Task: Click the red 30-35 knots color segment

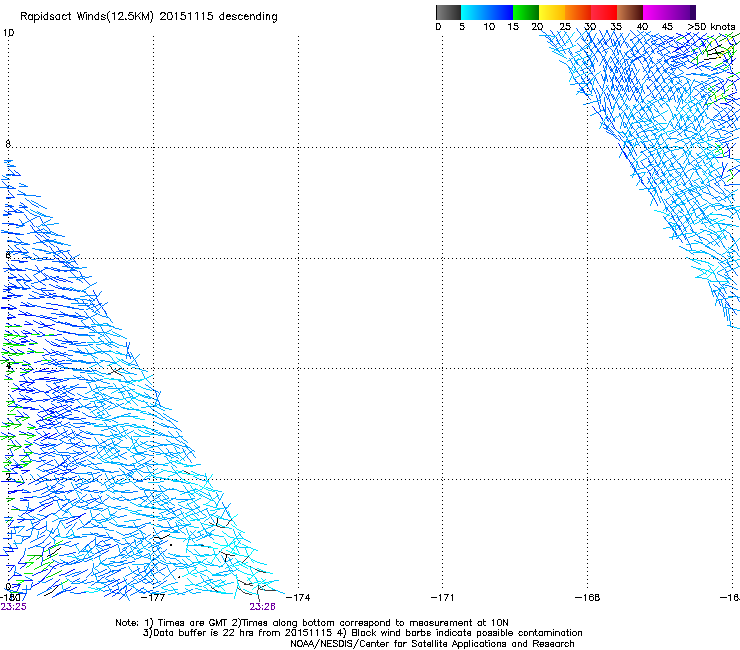Action: coord(604,12)
